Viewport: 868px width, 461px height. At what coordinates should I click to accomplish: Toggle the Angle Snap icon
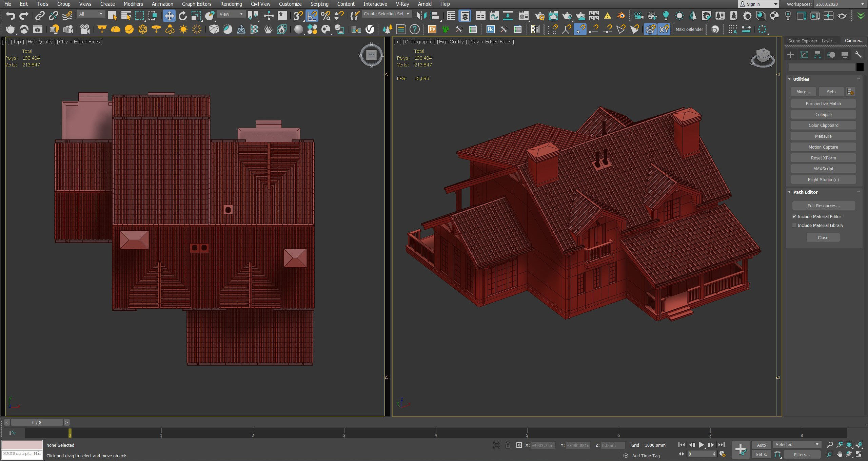click(312, 16)
